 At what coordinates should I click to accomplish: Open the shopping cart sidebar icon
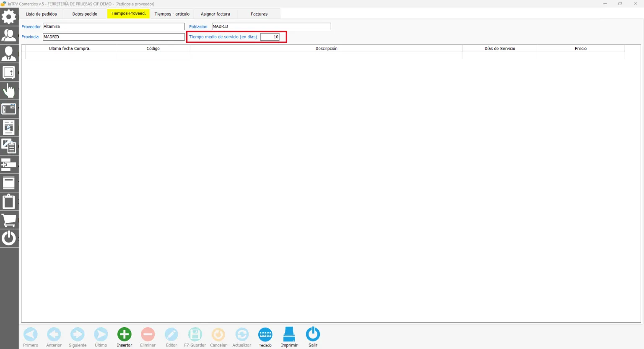[9, 220]
